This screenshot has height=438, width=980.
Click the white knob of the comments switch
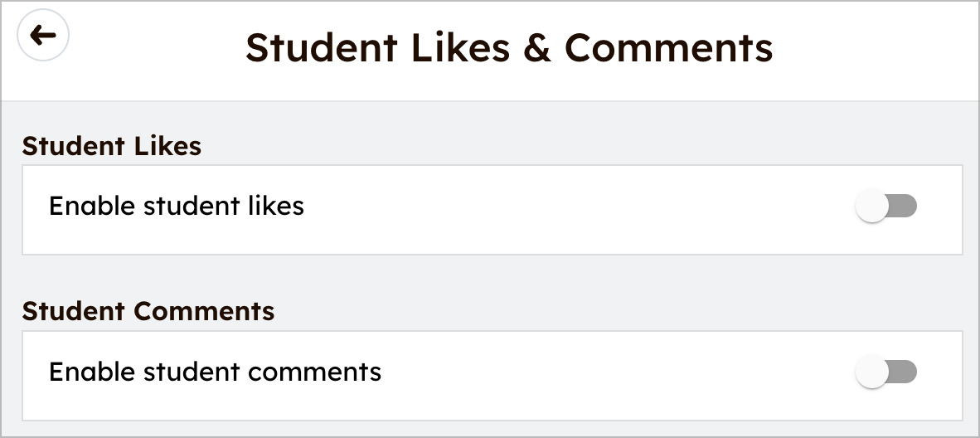(x=871, y=372)
